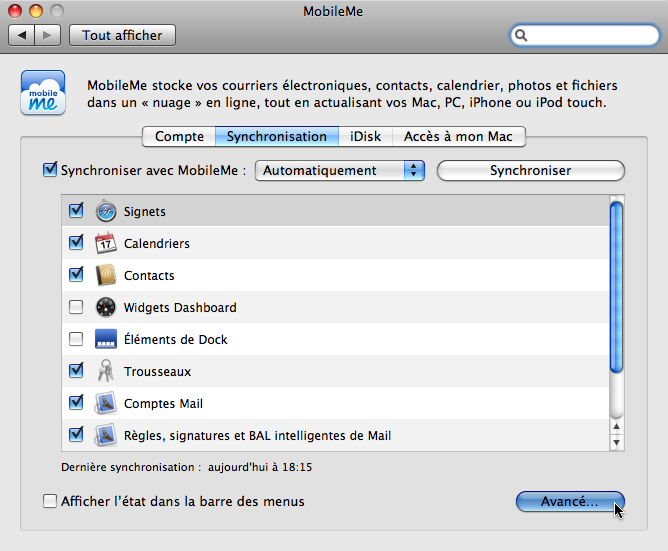Select the Éléments de Dock row label
Viewport: 668px width, 551px height.
pos(176,340)
